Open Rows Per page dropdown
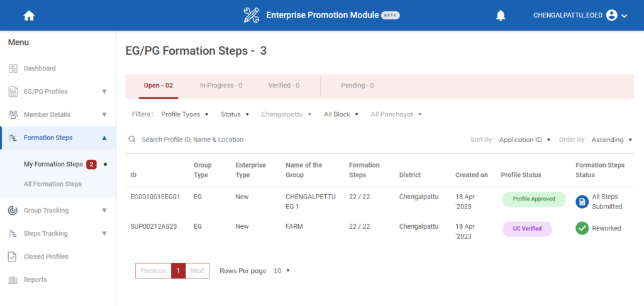The width and height of the screenshot is (644, 306). pos(282,271)
